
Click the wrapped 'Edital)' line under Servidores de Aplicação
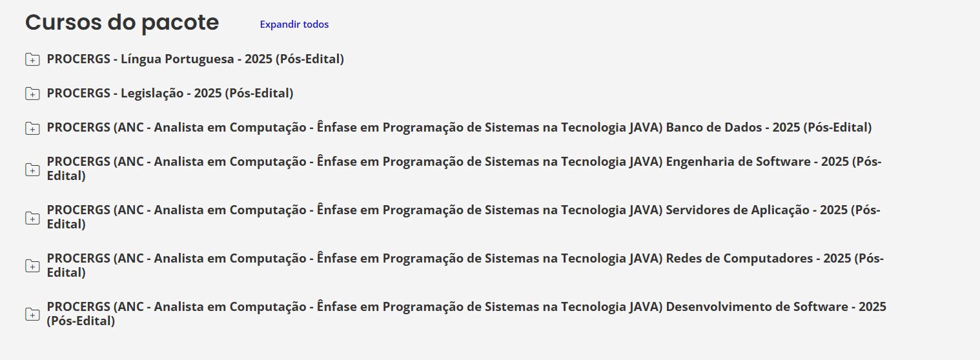pyautogui.click(x=66, y=224)
